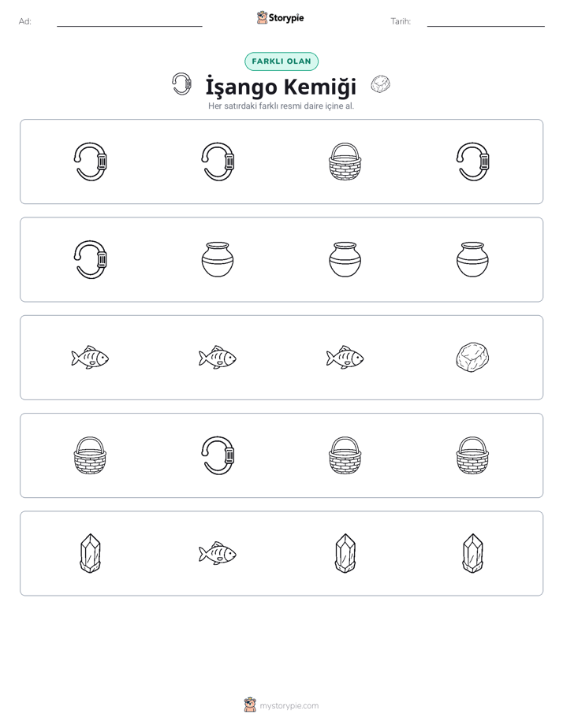Click the stone icon right of the title
563x728 pixels.
point(380,84)
